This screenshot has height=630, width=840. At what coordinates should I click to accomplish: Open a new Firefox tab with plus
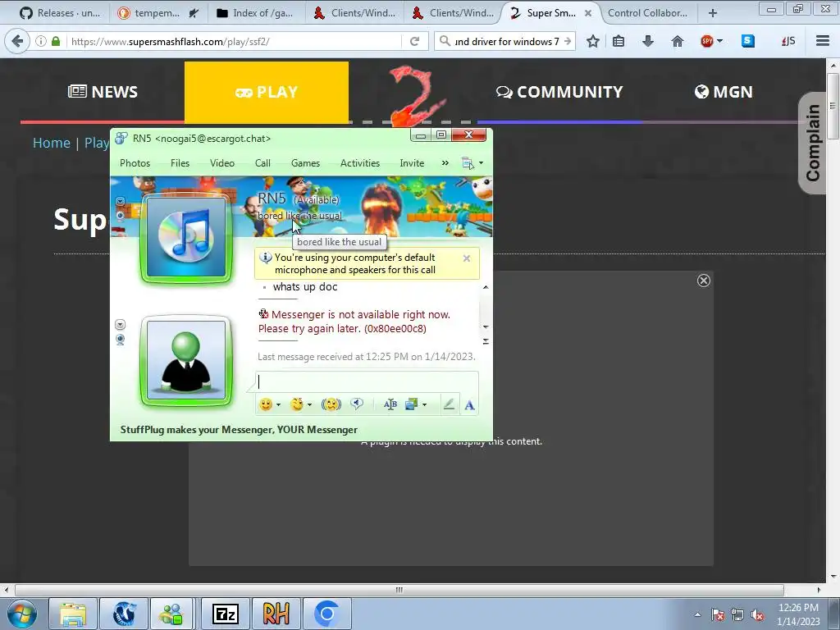tap(713, 13)
